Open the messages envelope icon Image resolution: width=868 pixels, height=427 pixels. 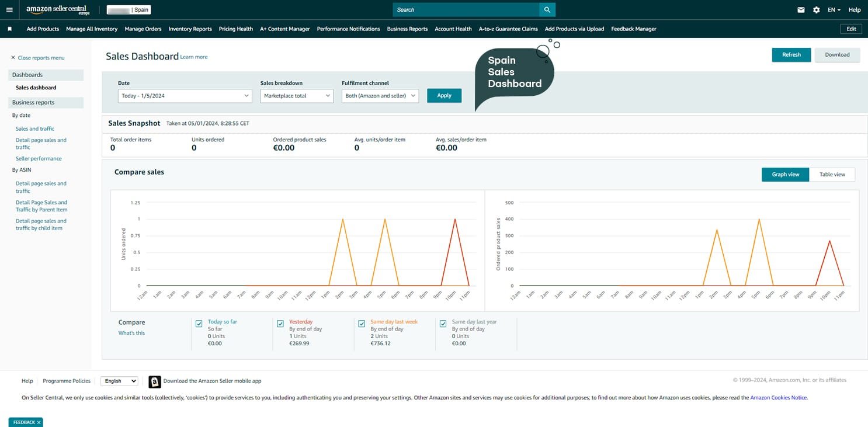pyautogui.click(x=801, y=10)
